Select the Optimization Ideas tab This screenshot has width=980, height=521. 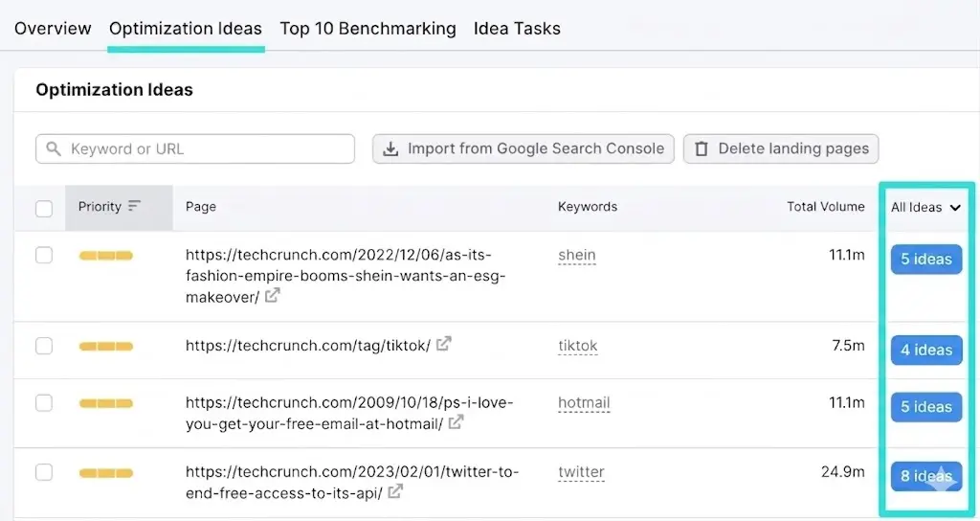click(186, 29)
